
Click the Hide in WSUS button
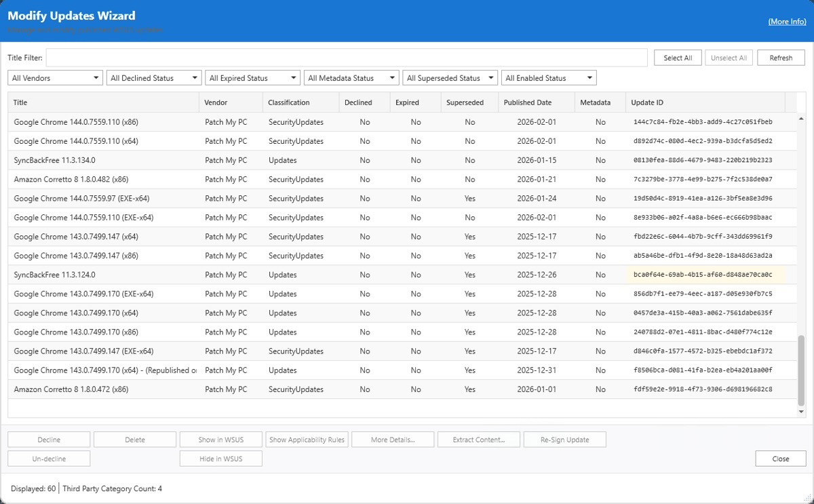pos(220,459)
